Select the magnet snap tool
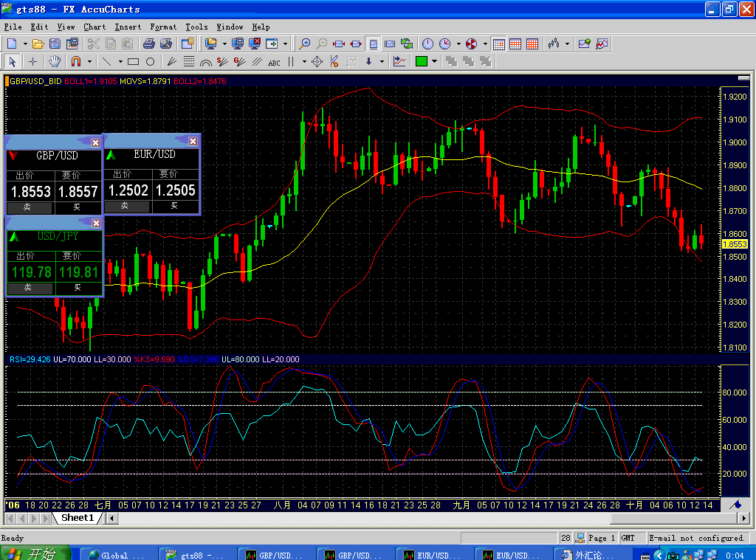The height and width of the screenshot is (560, 756). point(75,61)
